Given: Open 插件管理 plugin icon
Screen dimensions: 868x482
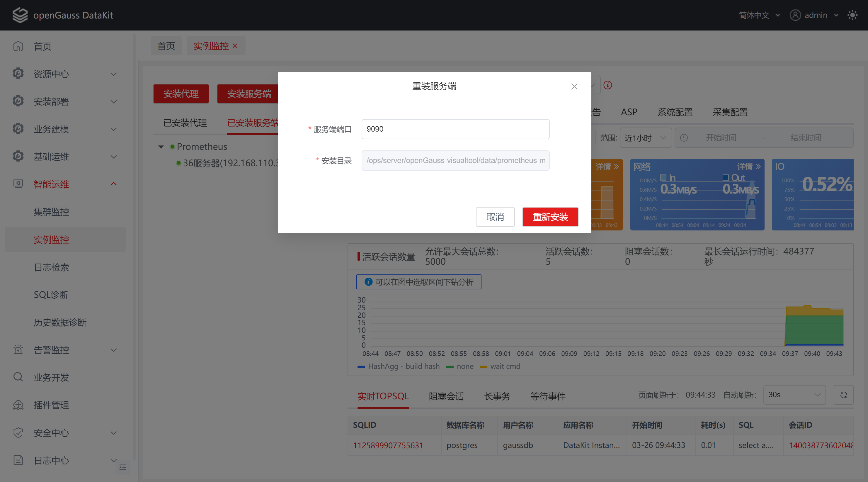Looking at the screenshot, I should coord(18,405).
